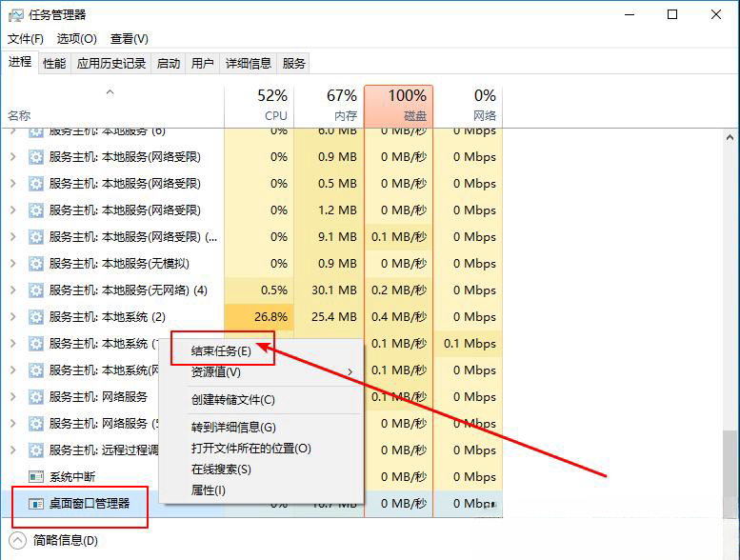Viewport: 740px width, 560px height.
Task: Select 服务主机: 本地服务(无模拟) process name
Action: 119,263
